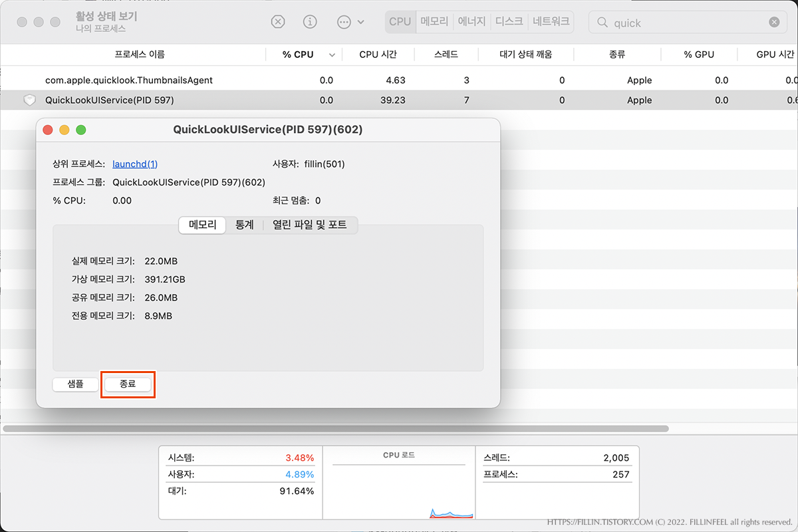
Task: Select the 통계 tab in info window
Action: tap(244, 225)
